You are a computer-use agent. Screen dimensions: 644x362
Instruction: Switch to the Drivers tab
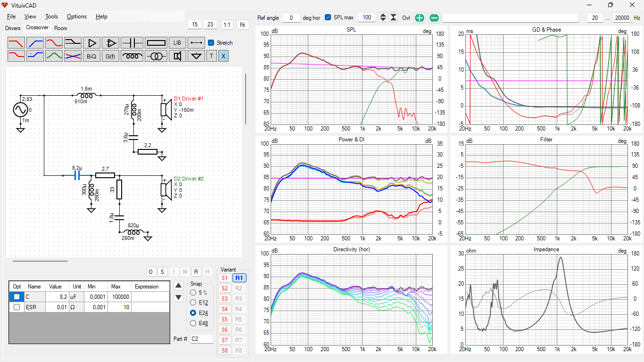tap(13, 28)
